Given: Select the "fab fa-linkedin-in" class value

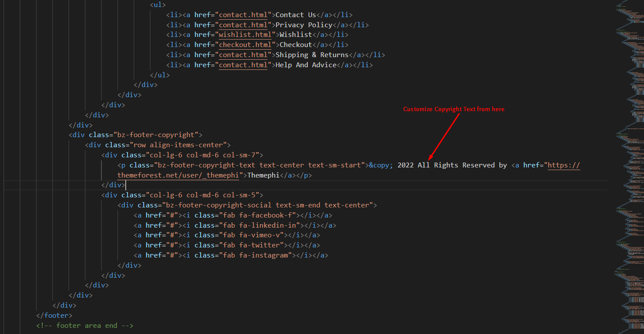Looking at the screenshot, I should [259, 225].
